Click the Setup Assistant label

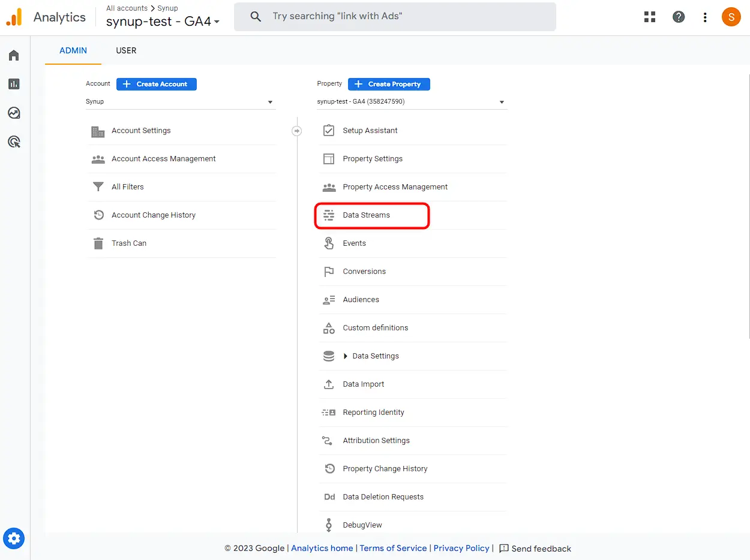coord(370,131)
